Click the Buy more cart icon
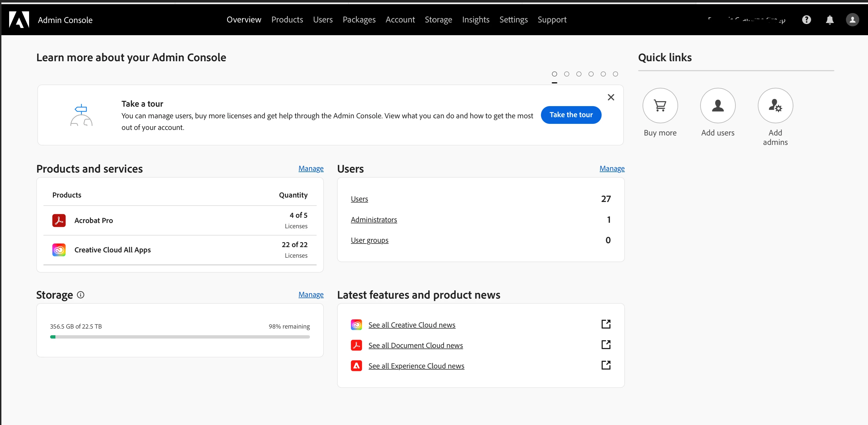 point(660,106)
